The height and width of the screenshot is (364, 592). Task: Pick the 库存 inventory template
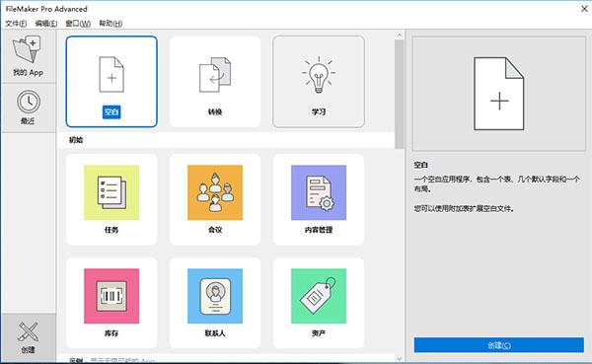pyautogui.click(x=111, y=303)
